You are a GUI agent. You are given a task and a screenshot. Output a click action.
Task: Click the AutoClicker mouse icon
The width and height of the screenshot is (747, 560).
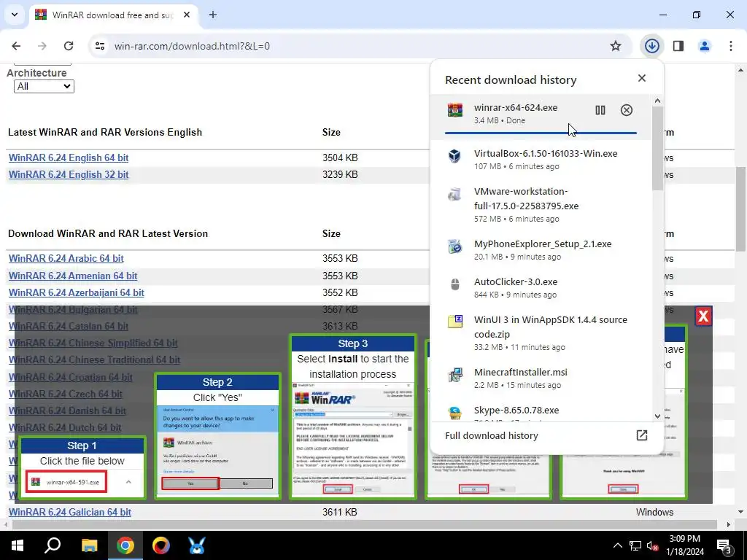click(x=455, y=284)
